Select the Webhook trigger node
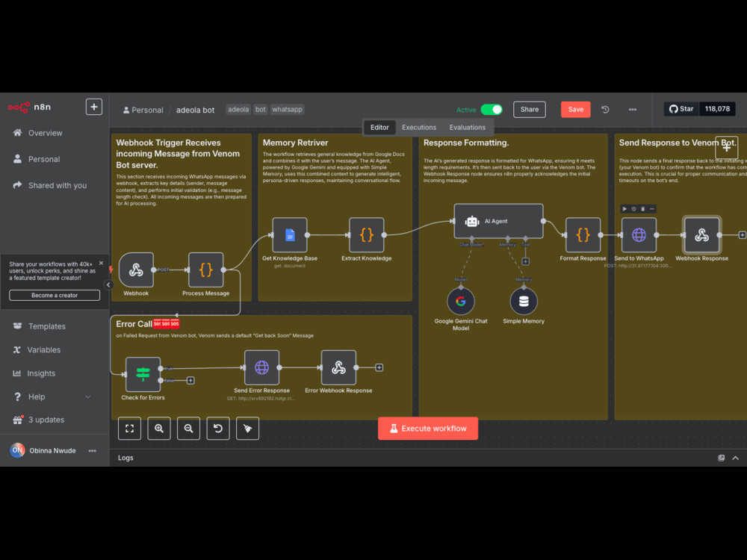This screenshot has height=560, width=747. point(136,270)
